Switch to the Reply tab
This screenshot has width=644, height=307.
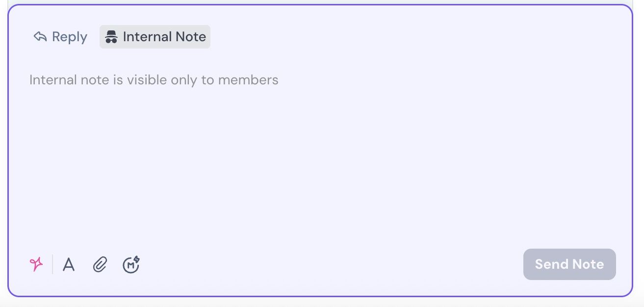click(60, 37)
